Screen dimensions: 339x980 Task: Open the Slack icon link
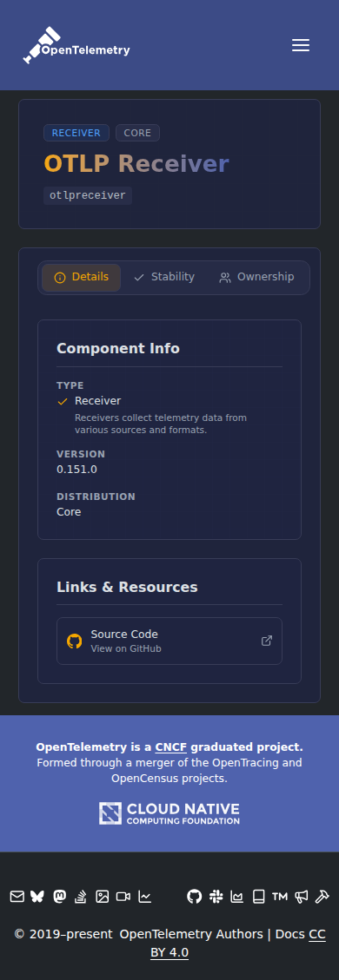click(216, 897)
